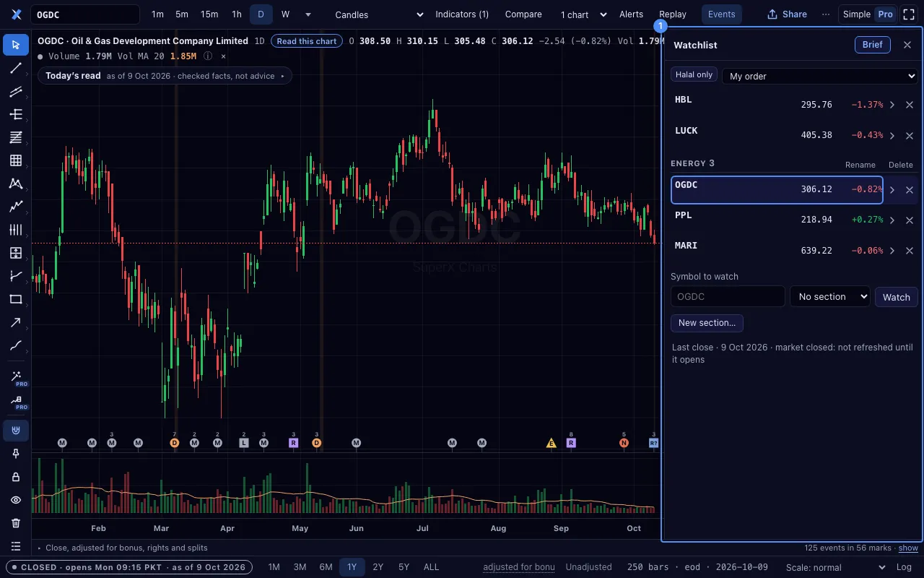Image resolution: width=924 pixels, height=578 pixels.
Task: Open the three-dot more menu
Action: point(826,14)
